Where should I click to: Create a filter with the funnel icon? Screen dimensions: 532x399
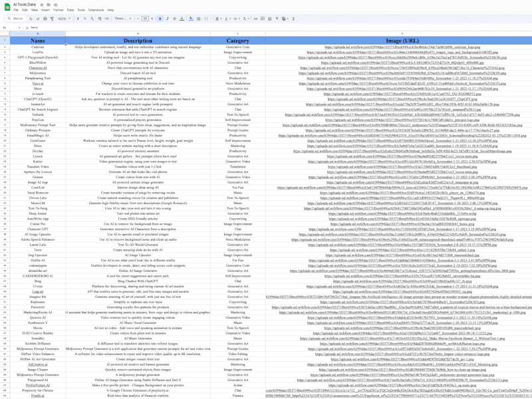point(277,19)
